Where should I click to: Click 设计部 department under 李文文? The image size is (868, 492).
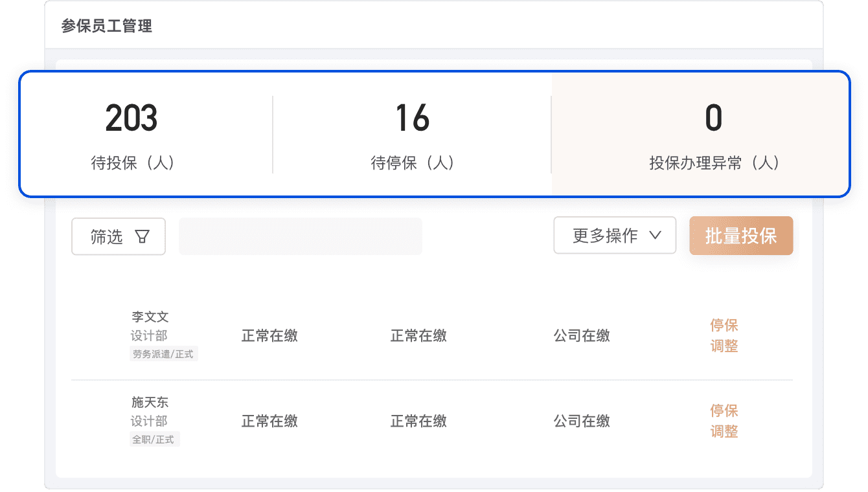coord(148,336)
